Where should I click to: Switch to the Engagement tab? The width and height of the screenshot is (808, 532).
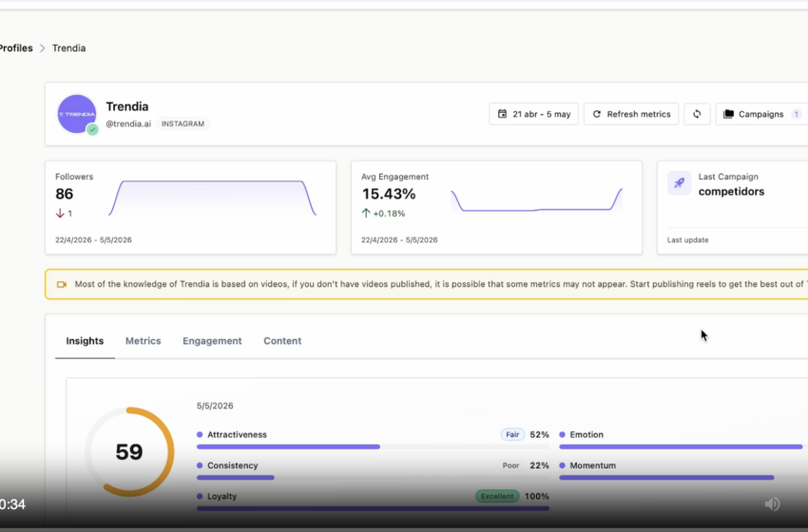click(212, 341)
